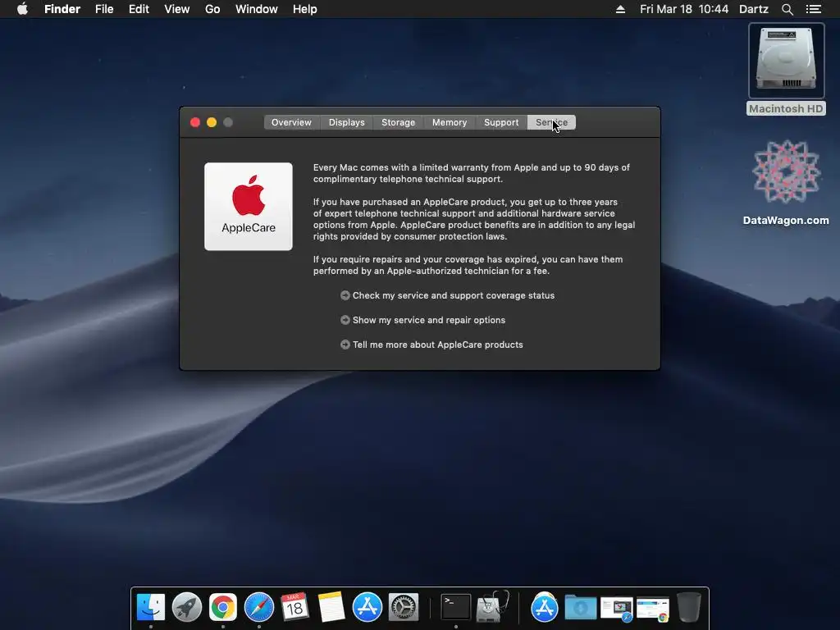Viewport: 840px width, 630px height.
Task: Open the Support tab
Action: click(x=501, y=122)
